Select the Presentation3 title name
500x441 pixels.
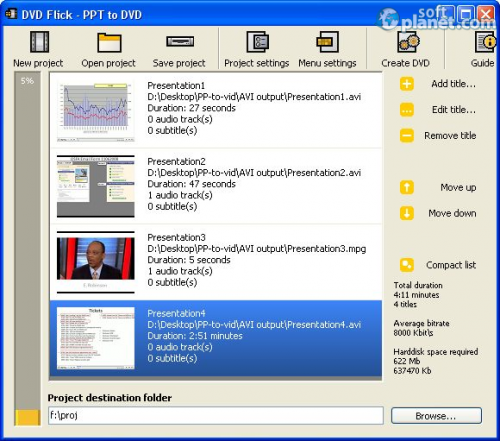click(176, 237)
